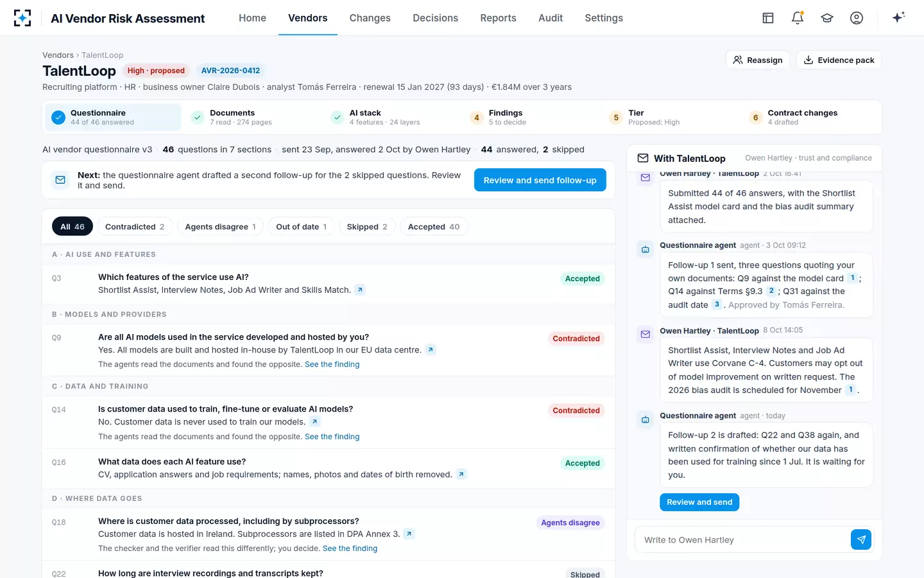Viewport: 924px width, 578px height.
Task: Click mail avatar on Owen Hartley 8 Oct message
Action: tap(646, 334)
